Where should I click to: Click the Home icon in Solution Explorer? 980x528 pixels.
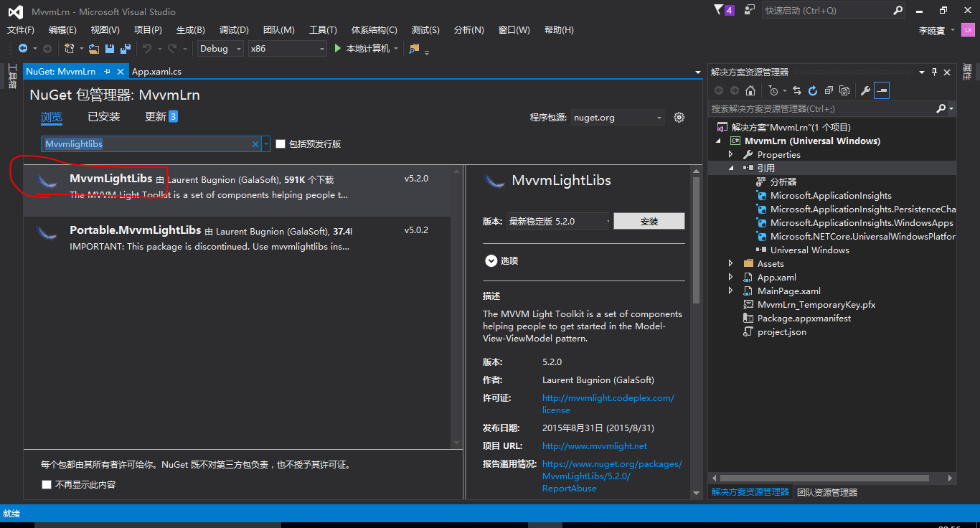point(750,90)
